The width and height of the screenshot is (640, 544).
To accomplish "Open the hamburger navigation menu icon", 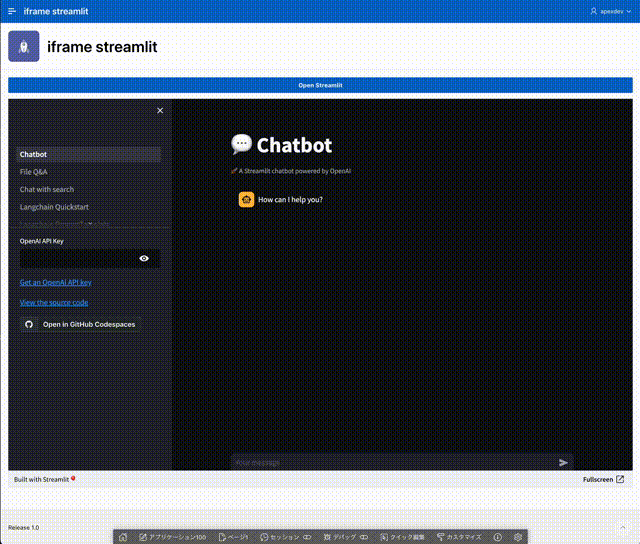I will 12,11.
